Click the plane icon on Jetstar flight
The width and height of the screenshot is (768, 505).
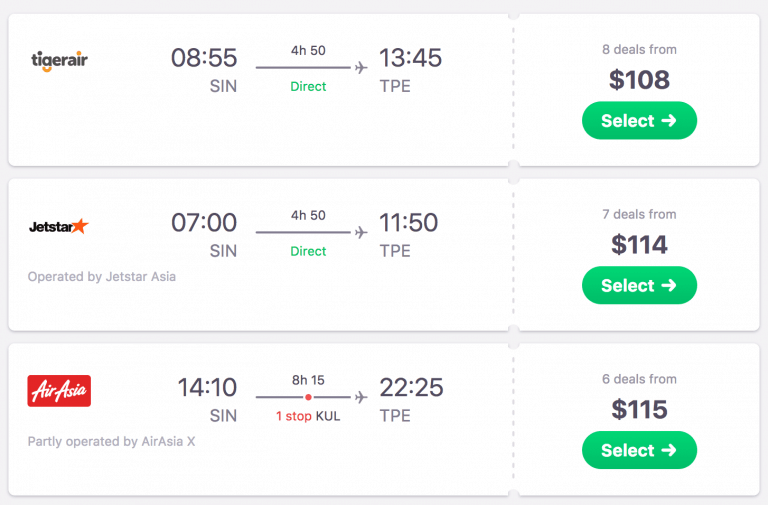click(361, 232)
